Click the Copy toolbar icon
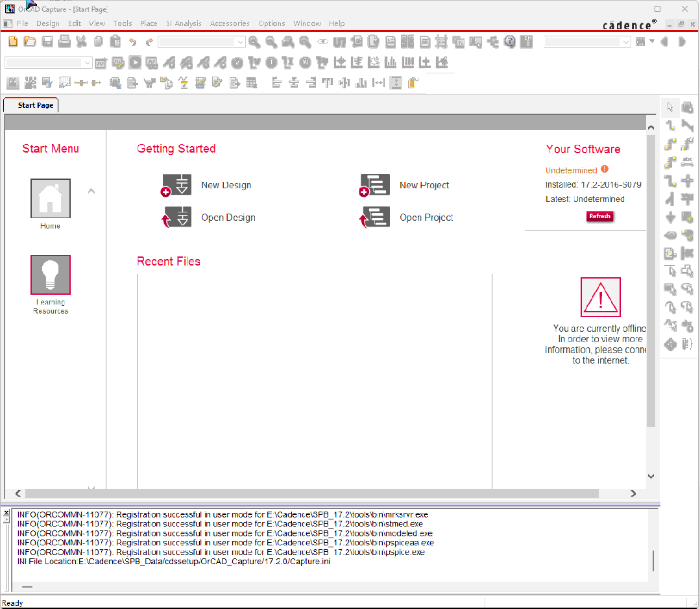This screenshot has height=609, width=700. point(98,42)
